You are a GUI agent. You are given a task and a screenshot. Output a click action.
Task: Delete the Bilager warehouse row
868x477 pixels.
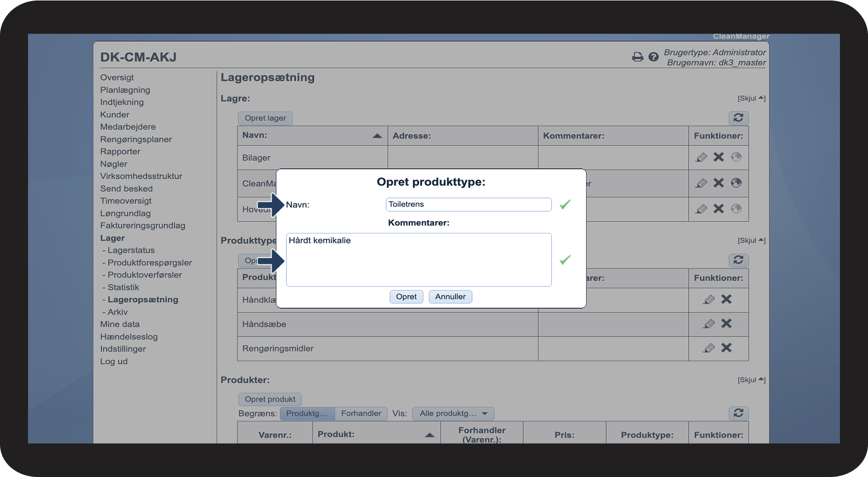coord(719,157)
